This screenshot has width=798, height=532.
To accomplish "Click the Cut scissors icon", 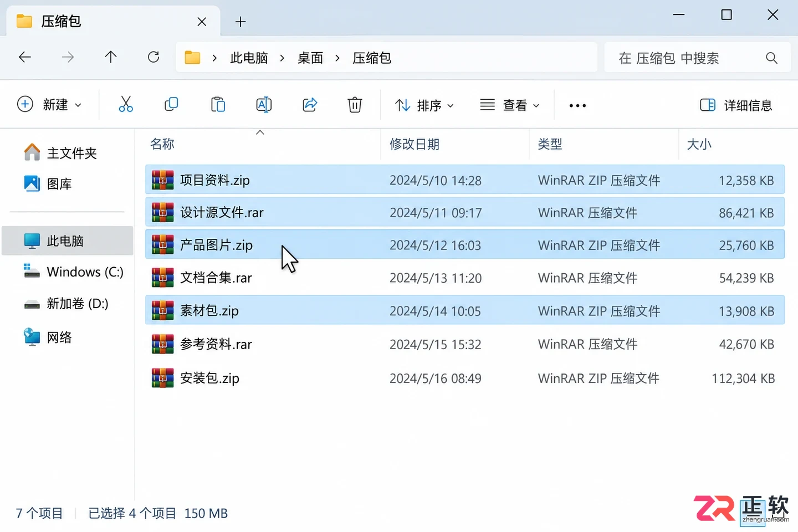I will coord(126,104).
